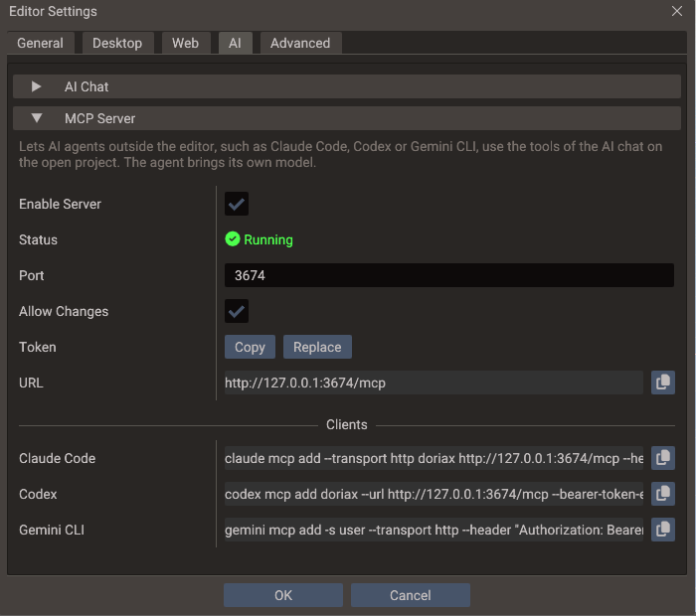The width and height of the screenshot is (696, 616).
Task: Click the Cancel button
Action: click(x=410, y=595)
